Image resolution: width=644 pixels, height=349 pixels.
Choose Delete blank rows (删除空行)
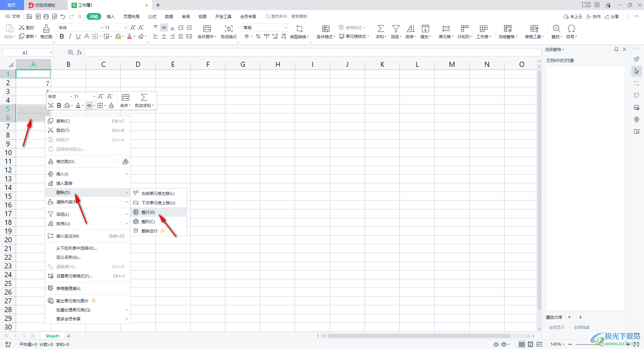coord(158,231)
